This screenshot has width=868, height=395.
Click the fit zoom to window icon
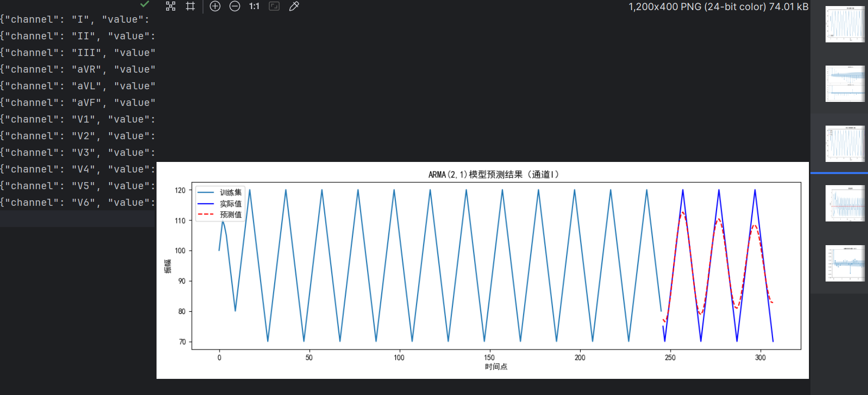point(274,6)
